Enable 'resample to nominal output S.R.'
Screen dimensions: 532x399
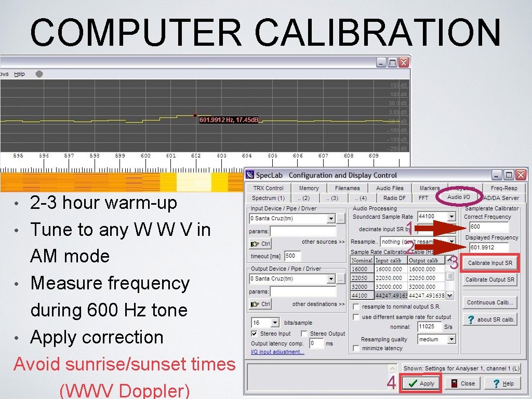(355, 307)
